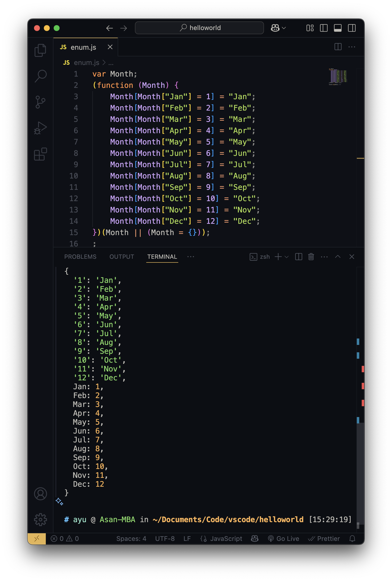This screenshot has width=392, height=581.
Task: Show more panel tabs ellipsis
Action: click(191, 257)
